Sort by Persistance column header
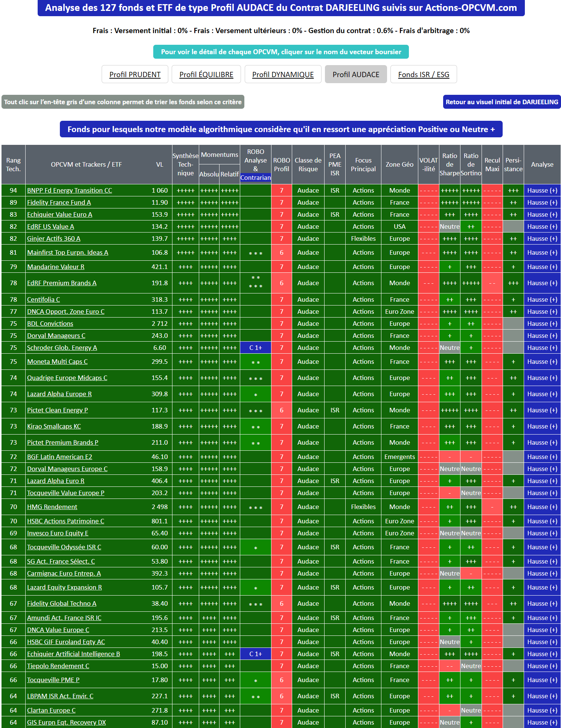 click(x=513, y=164)
